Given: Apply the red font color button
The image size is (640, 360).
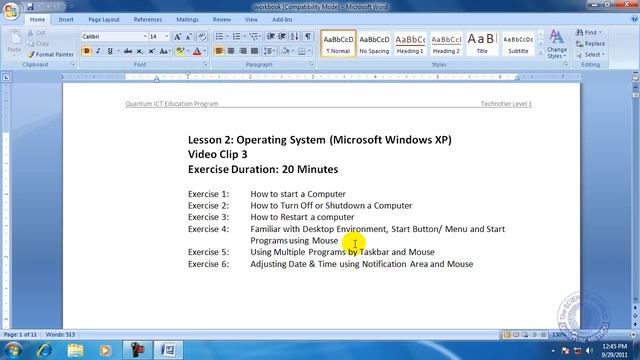Looking at the screenshot, I should 197,51.
